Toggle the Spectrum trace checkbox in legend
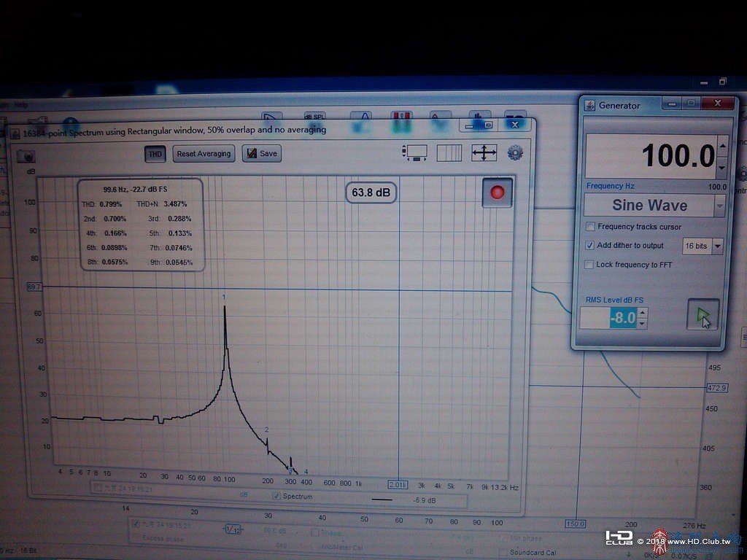747x560 pixels. tap(276, 496)
